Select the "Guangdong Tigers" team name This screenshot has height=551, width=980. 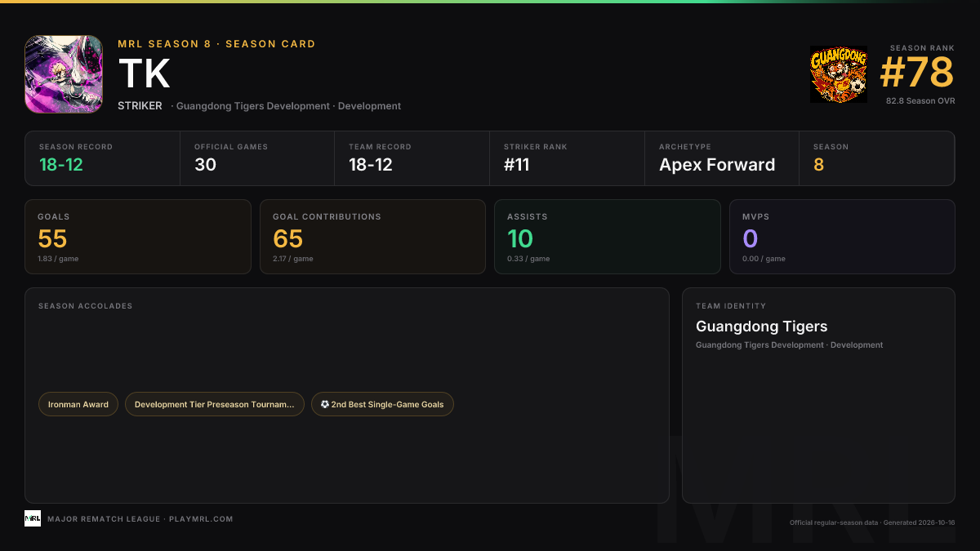[x=762, y=327]
